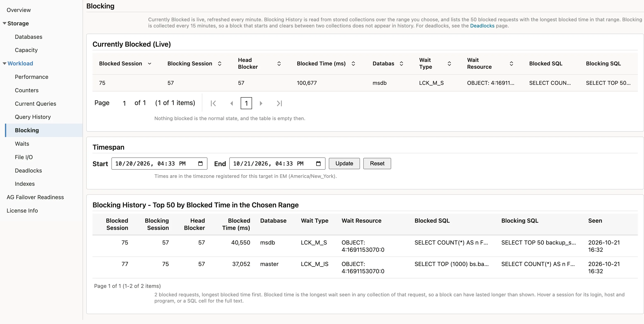Open File I/O page

point(24,157)
